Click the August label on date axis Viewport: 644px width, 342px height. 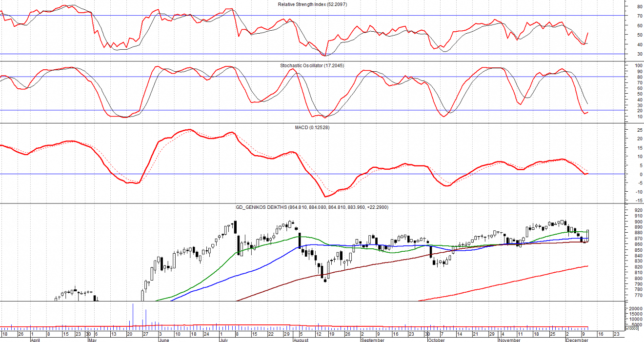pyautogui.click(x=302, y=340)
